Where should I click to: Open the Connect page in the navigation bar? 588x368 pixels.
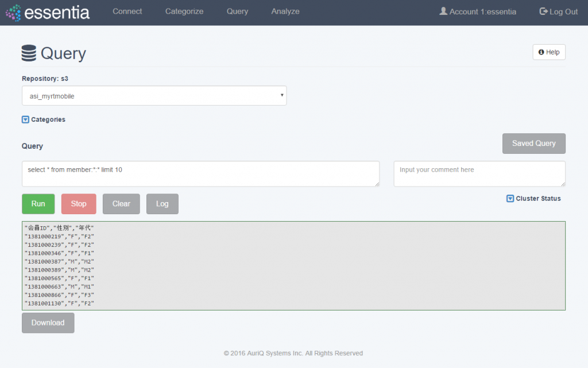127,11
